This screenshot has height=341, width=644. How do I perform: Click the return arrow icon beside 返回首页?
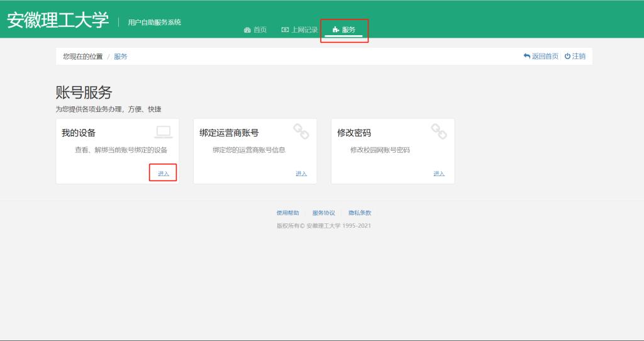[x=527, y=56]
